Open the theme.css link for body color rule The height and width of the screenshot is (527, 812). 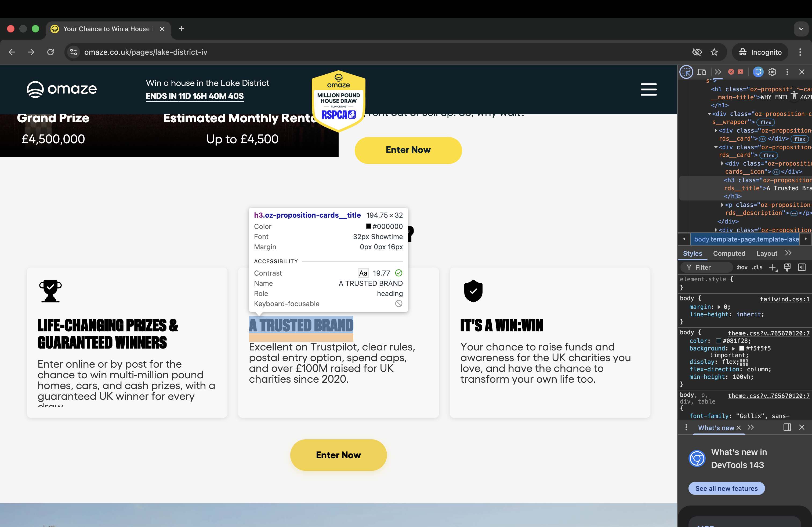click(768, 333)
